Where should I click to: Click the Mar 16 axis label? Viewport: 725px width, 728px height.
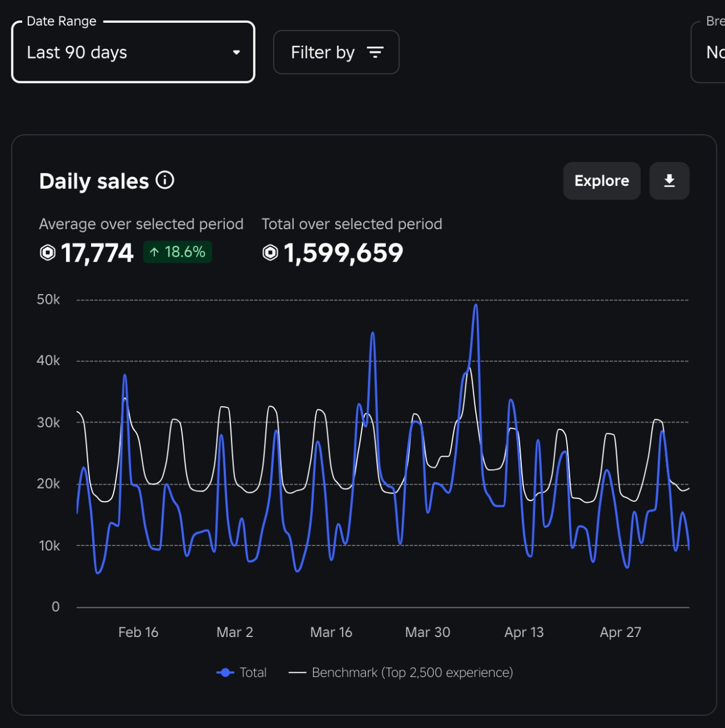(x=331, y=632)
